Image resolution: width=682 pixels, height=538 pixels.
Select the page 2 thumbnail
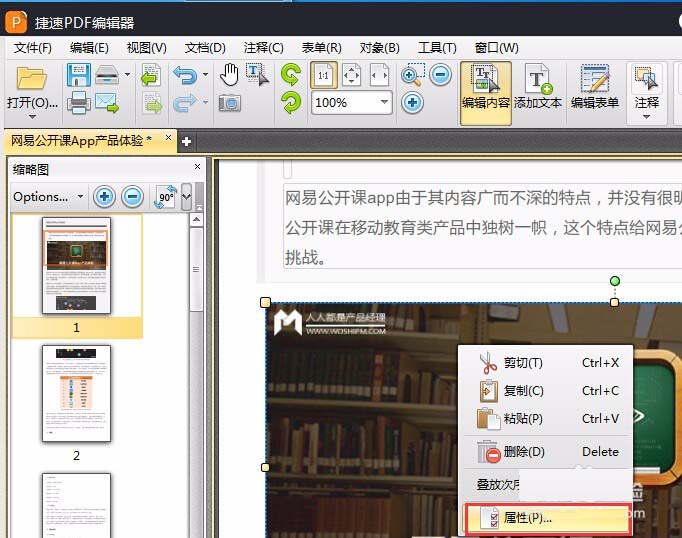[76, 394]
